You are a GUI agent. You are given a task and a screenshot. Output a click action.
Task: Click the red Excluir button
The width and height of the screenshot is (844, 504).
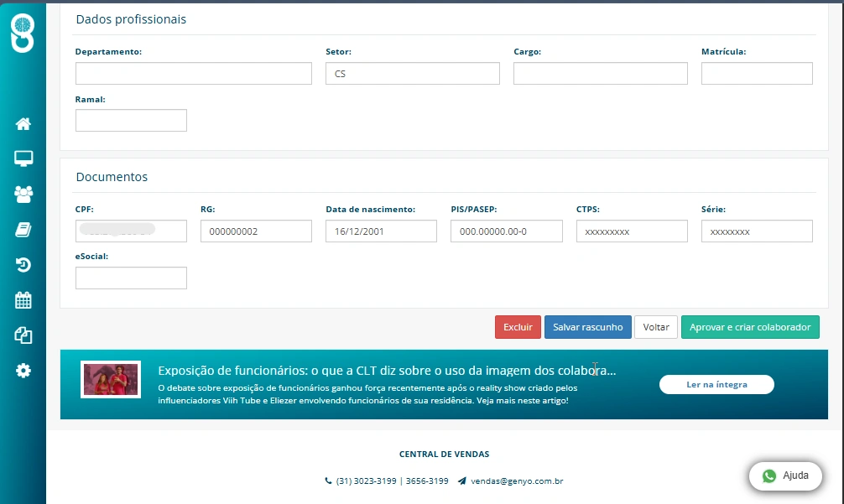[x=518, y=327]
